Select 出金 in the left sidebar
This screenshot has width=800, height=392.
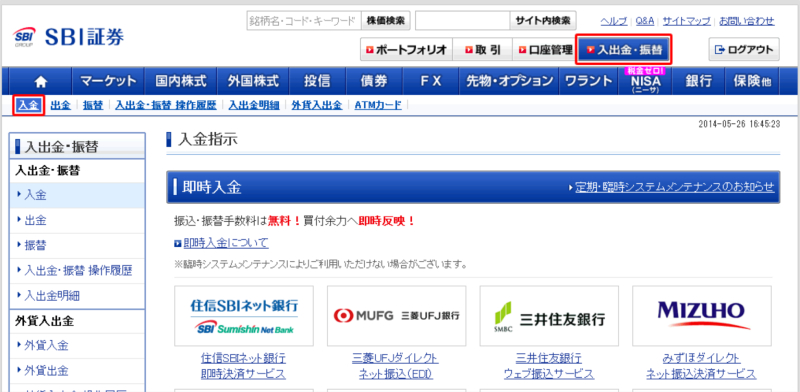[77, 220]
